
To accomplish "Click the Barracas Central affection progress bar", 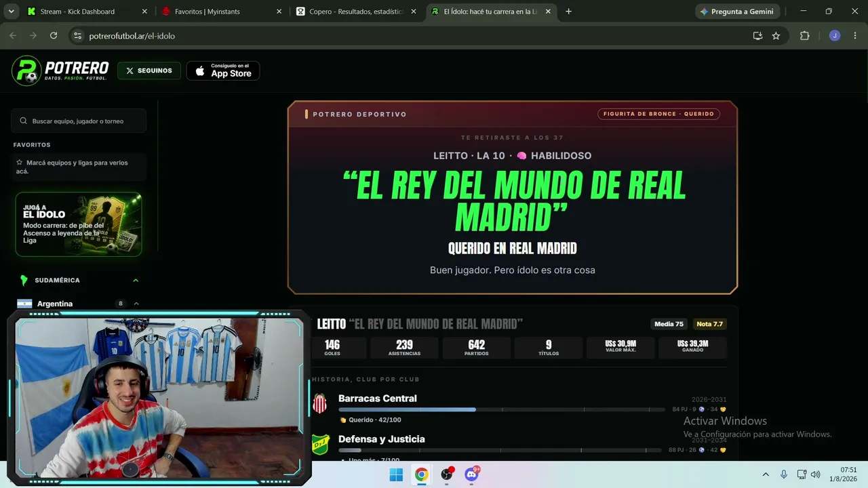I will pos(502,409).
